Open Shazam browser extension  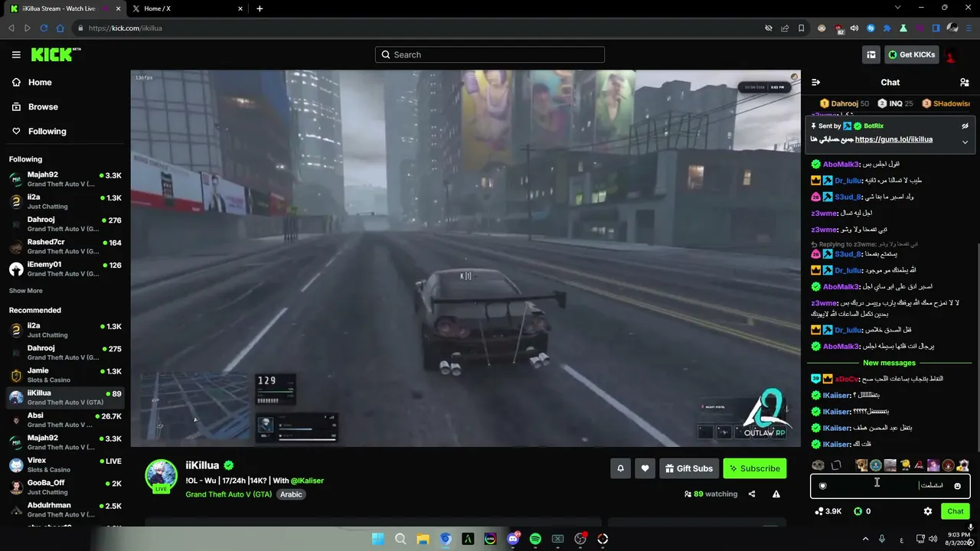click(871, 28)
